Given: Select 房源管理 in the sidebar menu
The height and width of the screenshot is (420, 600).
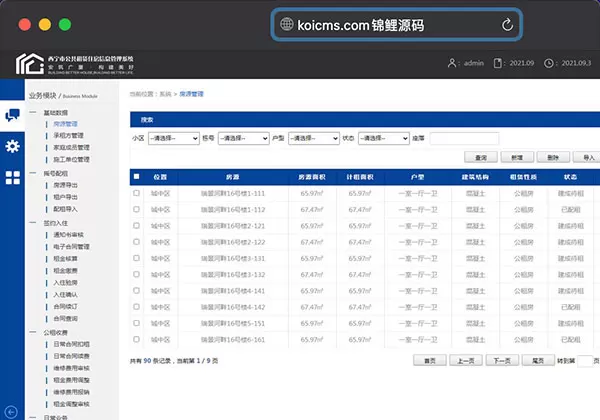Looking at the screenshot, I should tap(65, 124).
